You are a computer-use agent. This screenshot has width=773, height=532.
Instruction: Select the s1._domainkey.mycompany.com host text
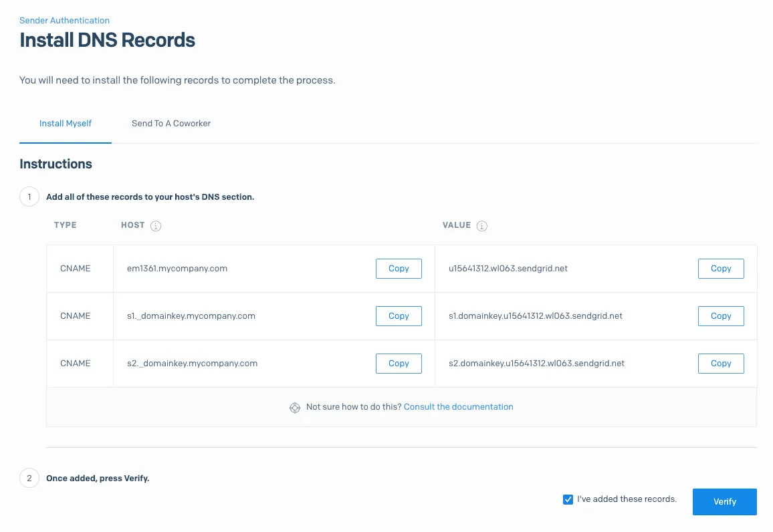click(x=191, y=315)
